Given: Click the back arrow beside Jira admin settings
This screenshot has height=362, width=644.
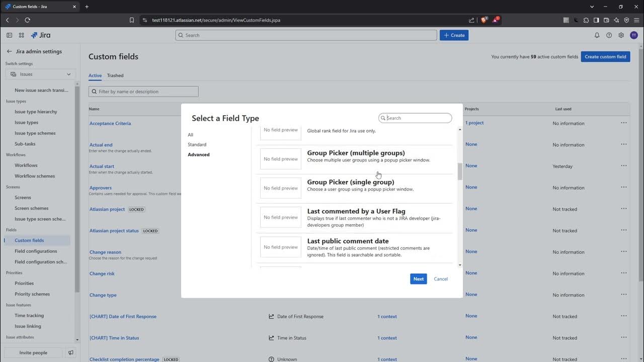Looking at the screenshot, I should coord(9,51).
